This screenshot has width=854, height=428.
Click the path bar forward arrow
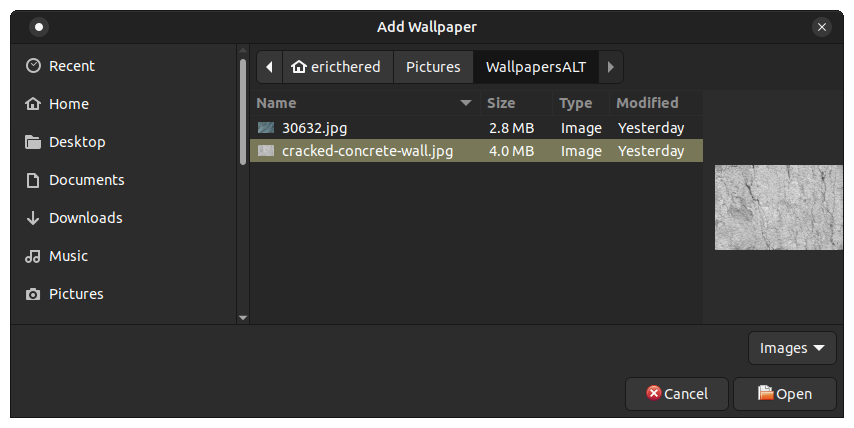pyautogui.click(x=611, y=67)
